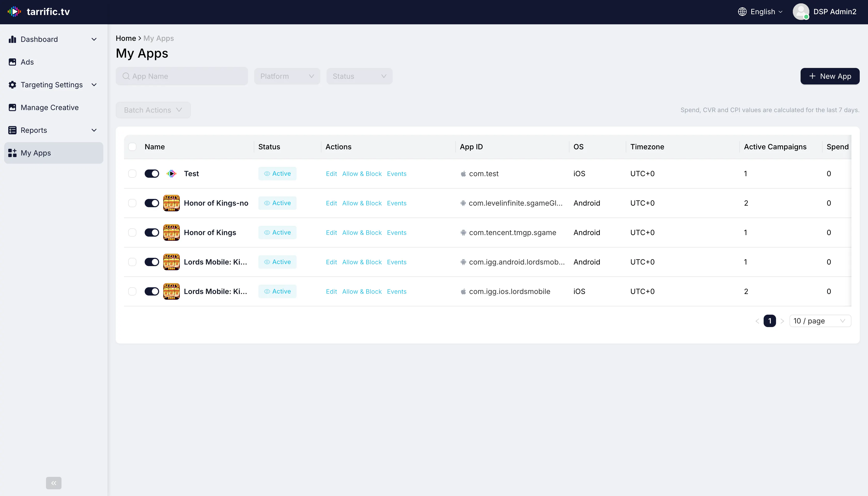Click the plus icon on New App

coord(812,76)
